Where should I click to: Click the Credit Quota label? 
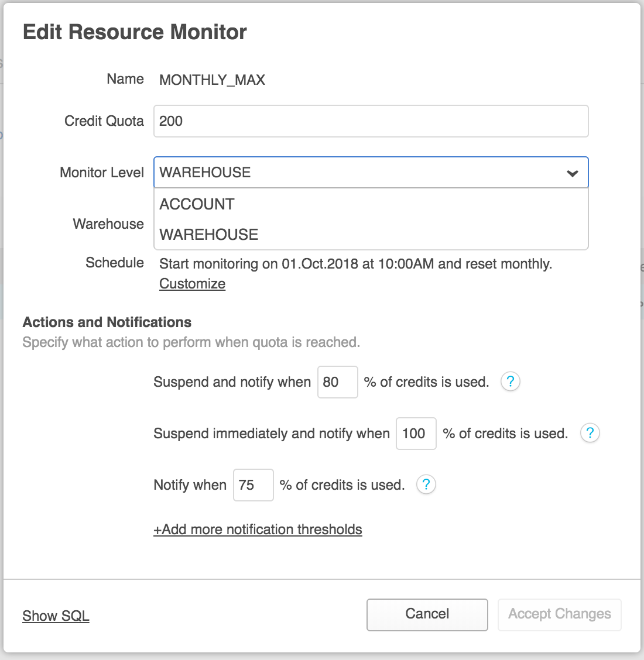104,121
